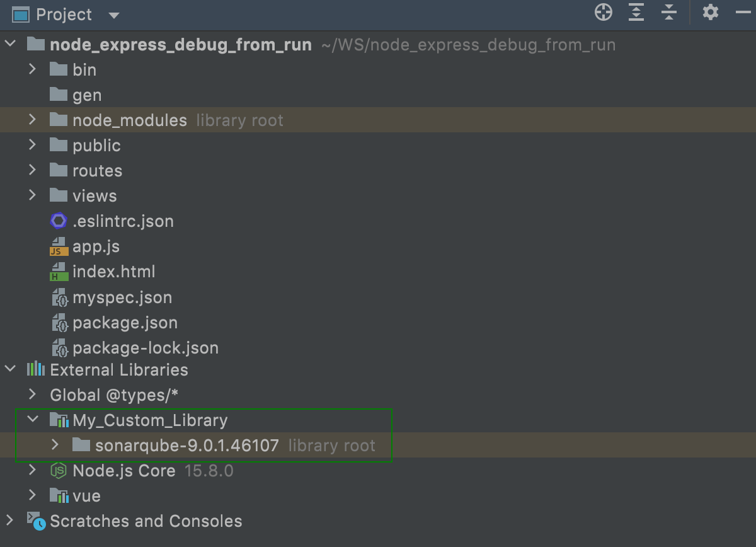Image resolution: width=756 pixels, height=547 pixels.
Task: Expand the node_modules folder
Action: pyautogui.click(x=32, y=120)
